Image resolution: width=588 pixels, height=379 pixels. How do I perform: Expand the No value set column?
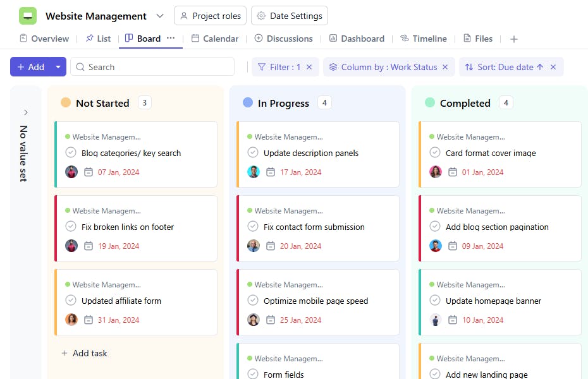point(26,112)
